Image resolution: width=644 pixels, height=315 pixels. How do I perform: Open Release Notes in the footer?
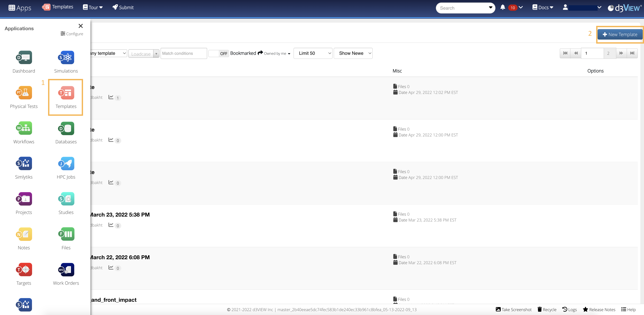599,310
